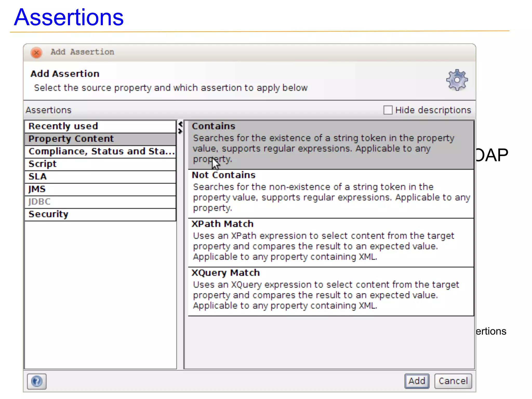The height and width of the screenshot is (399, 532).
Task: Collapse split pane with left arrow
Action: click(180, 124)
